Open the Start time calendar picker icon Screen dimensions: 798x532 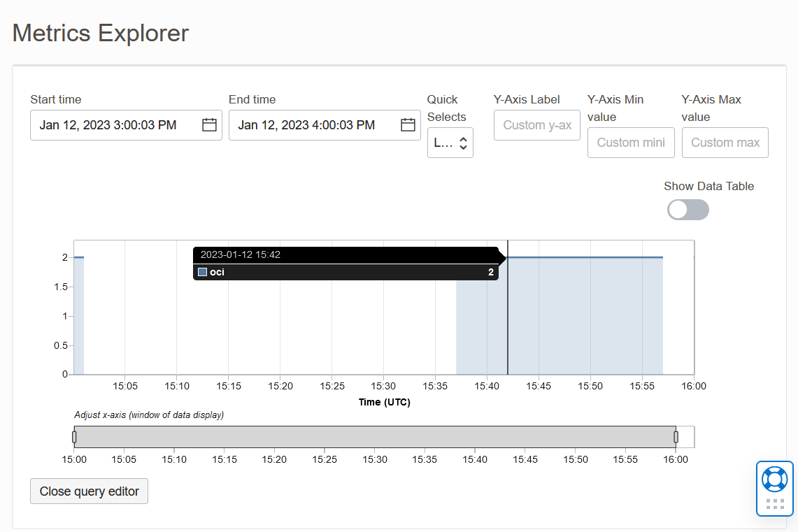point(209,124)
